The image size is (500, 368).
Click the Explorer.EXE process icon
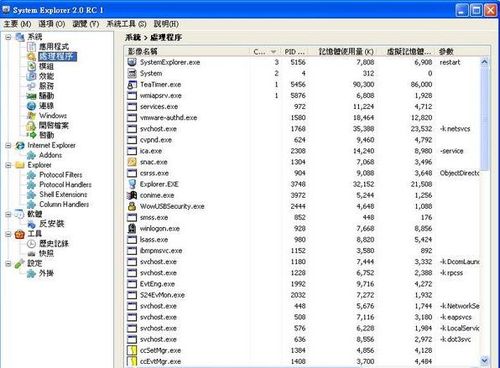(132, 184)
